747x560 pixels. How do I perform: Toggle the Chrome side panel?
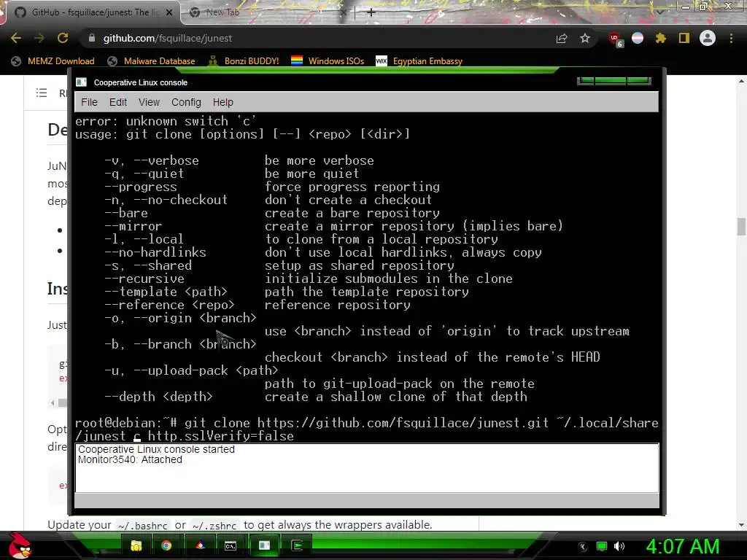[684, 38]
